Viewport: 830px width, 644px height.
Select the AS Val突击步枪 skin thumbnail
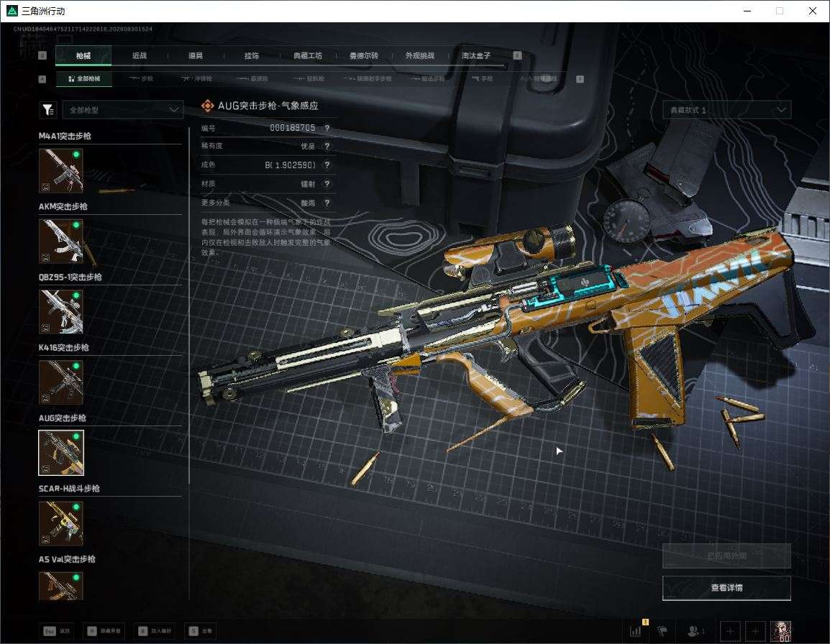click(61, 586)
